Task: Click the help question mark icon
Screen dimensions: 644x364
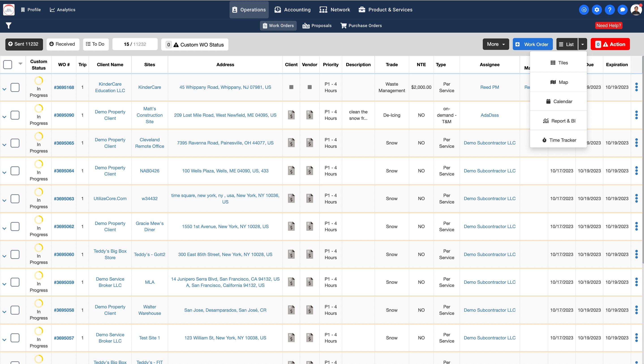Action: click(x=610, y=10)
